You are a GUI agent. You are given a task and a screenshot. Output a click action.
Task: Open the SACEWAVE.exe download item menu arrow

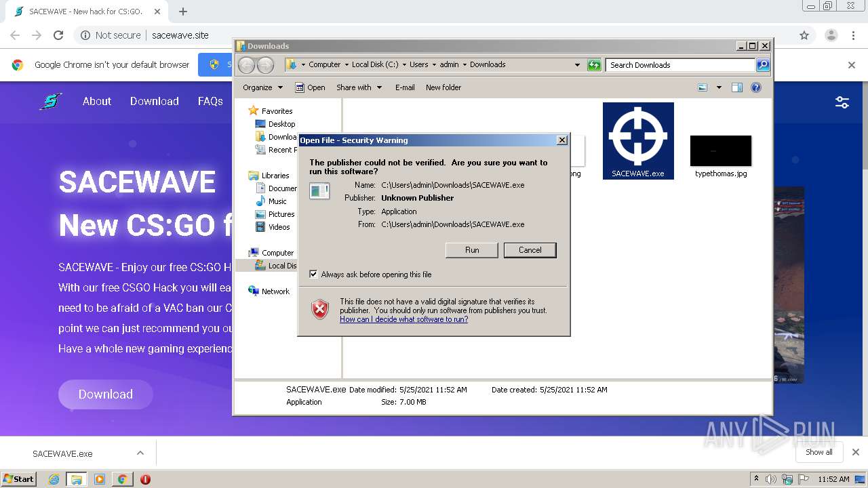(x=140, y=453)
